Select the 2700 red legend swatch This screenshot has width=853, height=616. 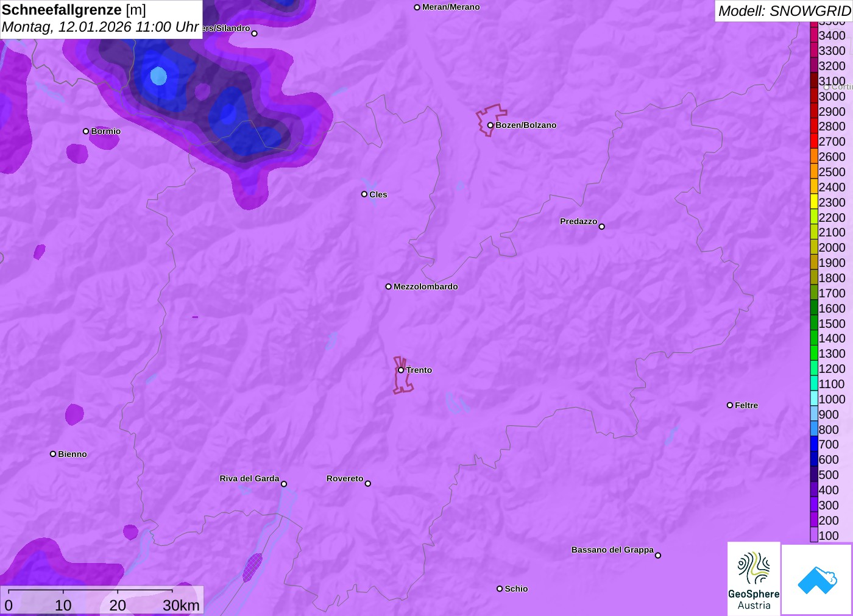814,141
